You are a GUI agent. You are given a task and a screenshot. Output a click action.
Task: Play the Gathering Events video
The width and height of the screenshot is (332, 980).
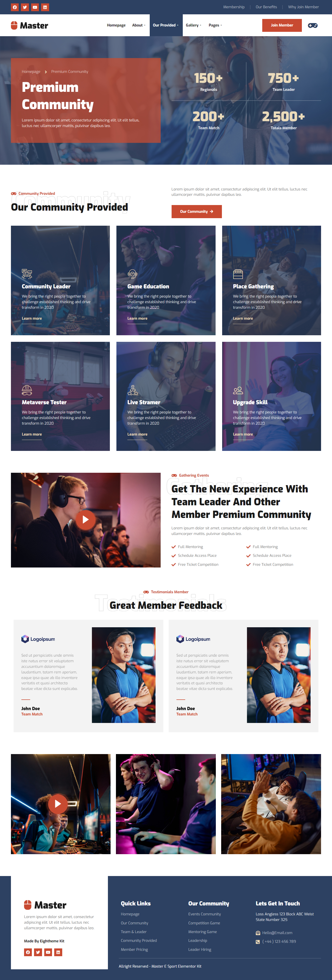[x=85, y=520]
